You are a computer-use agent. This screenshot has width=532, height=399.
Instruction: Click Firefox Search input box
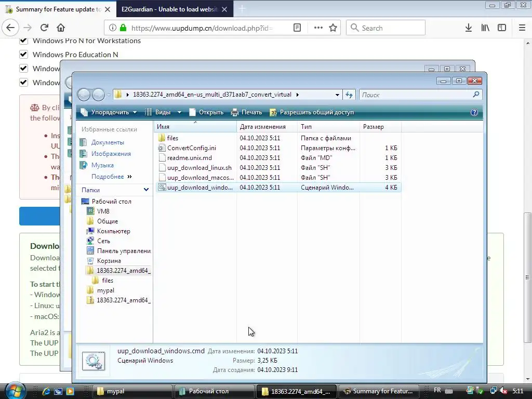click(385, 28)
